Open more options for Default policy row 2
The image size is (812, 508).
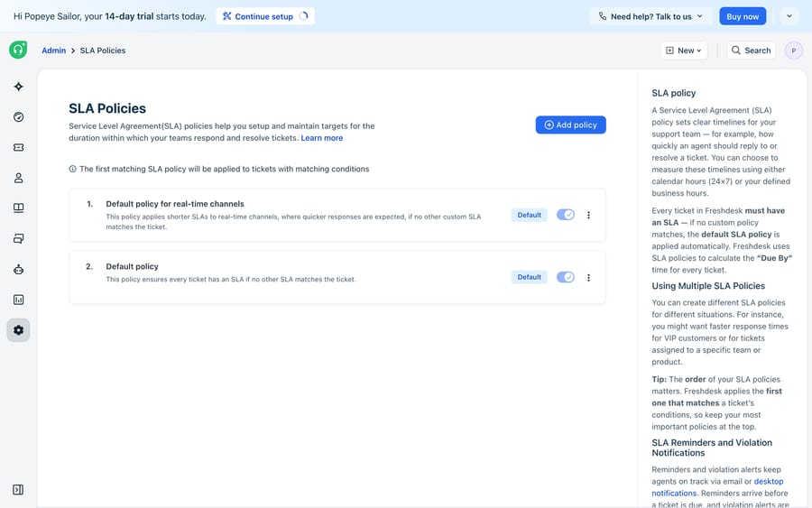pyautogui.click(x=588, y=278)
